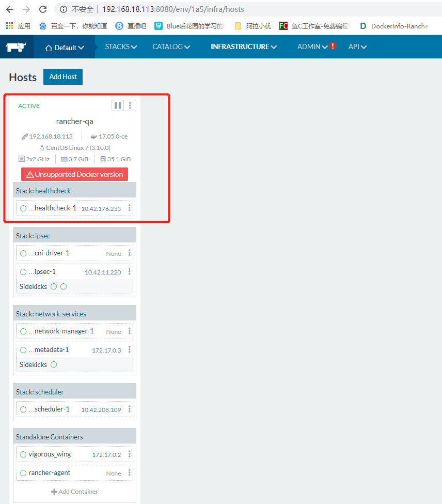Click the vigorous_wing container status circle
The height and width of the screenshot is (504, 442).
pyautogui.click(x=23, y=454)
